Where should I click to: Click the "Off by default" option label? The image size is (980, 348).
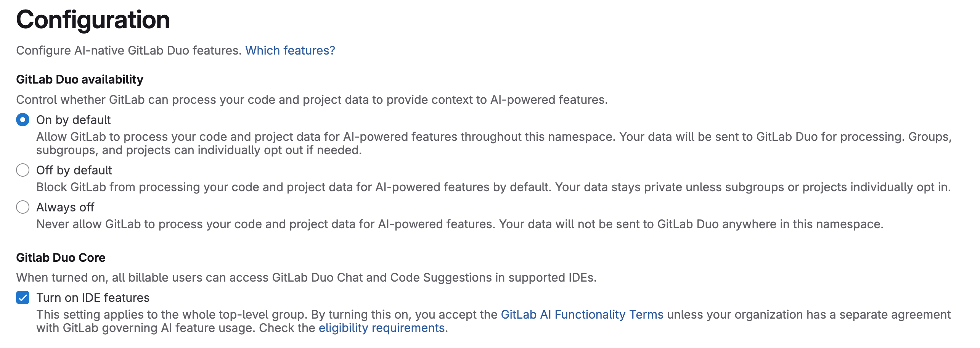(74, 171)
